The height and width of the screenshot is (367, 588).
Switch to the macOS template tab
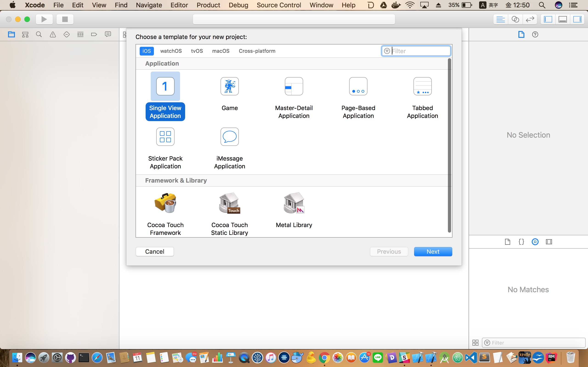[x=221, y=51]
